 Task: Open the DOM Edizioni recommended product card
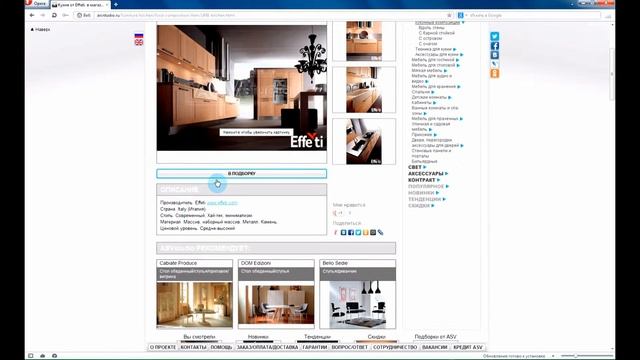click(276, 294)
